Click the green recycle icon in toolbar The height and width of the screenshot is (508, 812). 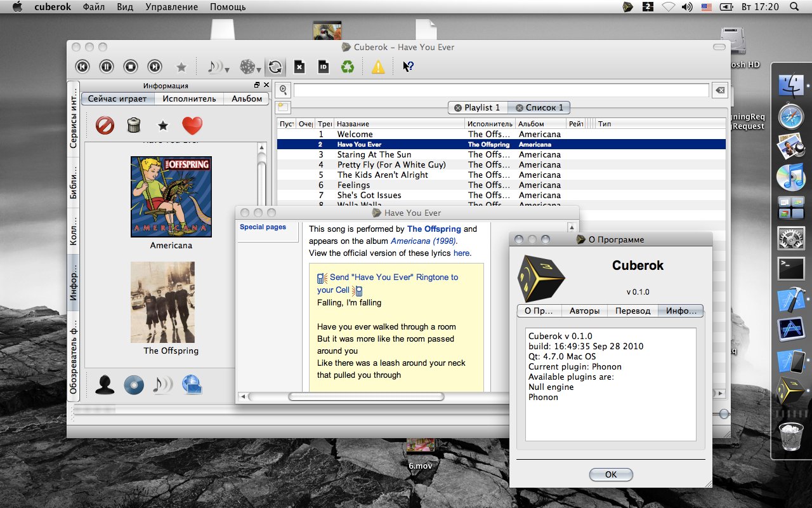(348, 67)
